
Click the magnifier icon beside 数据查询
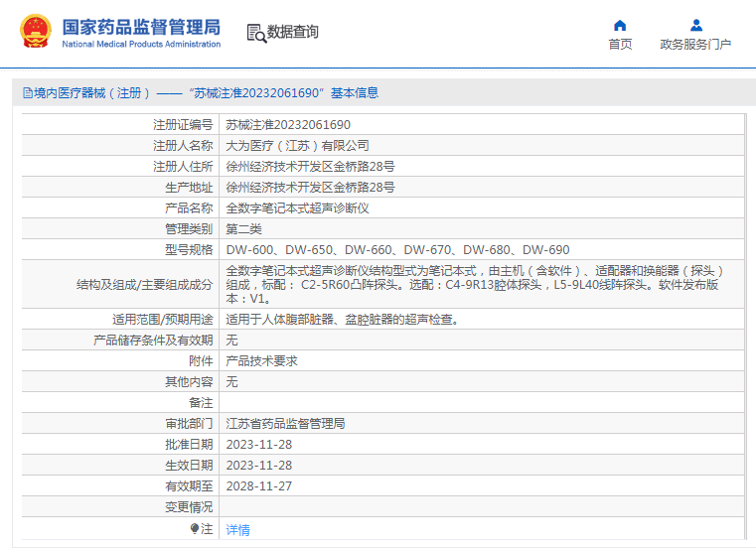click(x=255, y=33)
